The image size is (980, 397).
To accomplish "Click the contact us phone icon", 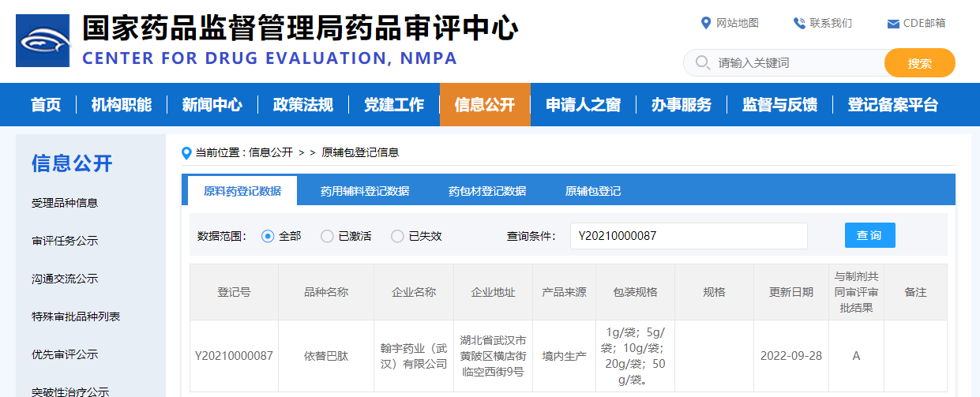I will tap(799, 23).
